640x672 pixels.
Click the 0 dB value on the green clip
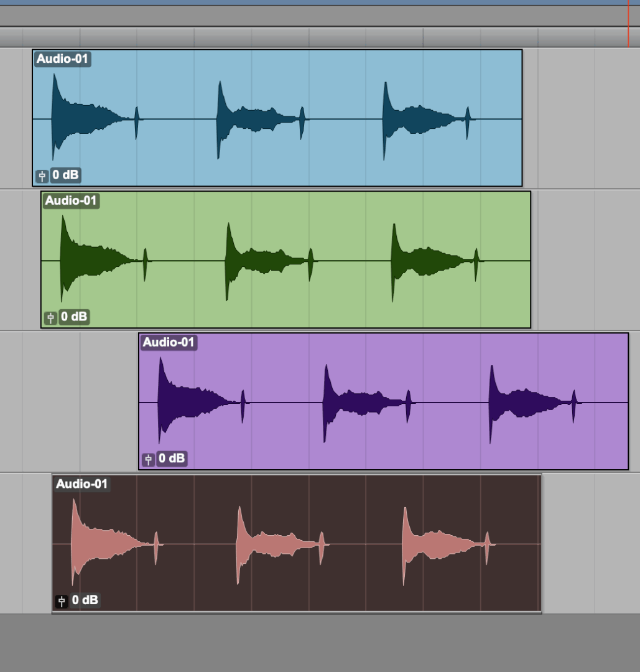tap(74, 317)
